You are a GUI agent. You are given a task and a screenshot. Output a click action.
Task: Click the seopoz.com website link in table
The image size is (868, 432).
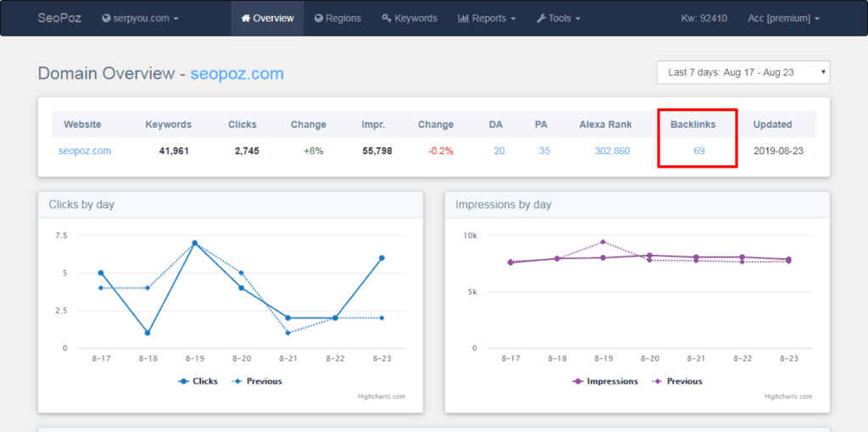point(85,151)
